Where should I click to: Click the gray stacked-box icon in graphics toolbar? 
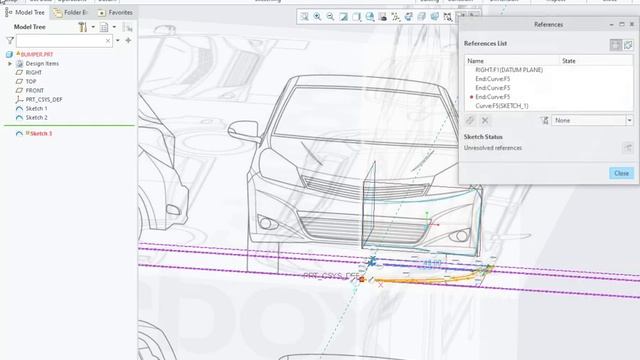tap(422, 17)
